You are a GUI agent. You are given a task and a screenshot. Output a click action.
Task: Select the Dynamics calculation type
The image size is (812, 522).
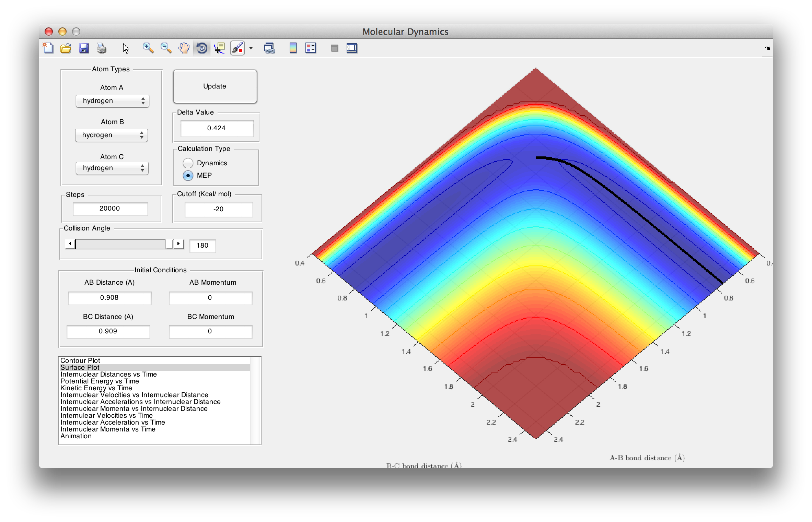[x=188, y=163]
